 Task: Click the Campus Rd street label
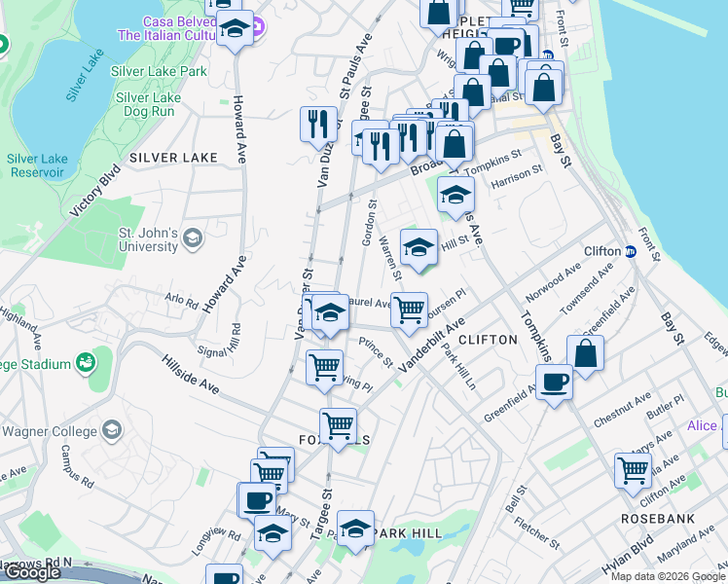(x=77, y=467)
